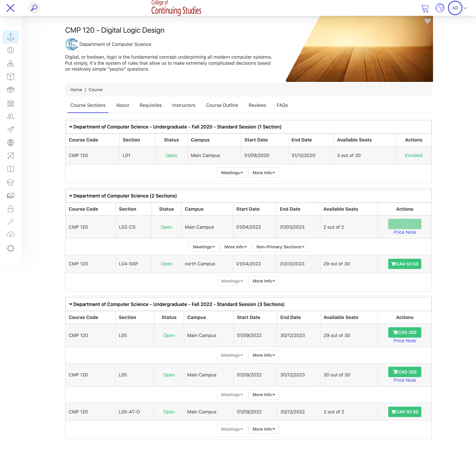Click the Enrolled status for L01
This screenshot has height=460, width=476.
[414, 155]
